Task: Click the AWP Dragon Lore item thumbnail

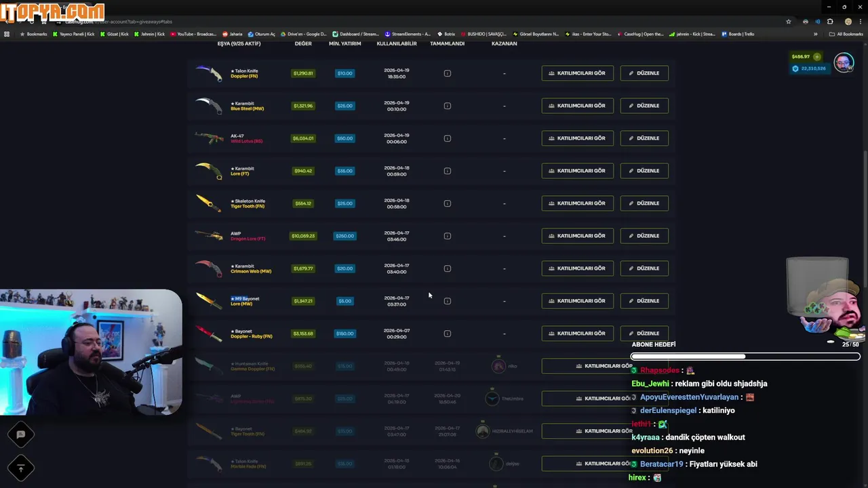Action: (x=209, y=236)
